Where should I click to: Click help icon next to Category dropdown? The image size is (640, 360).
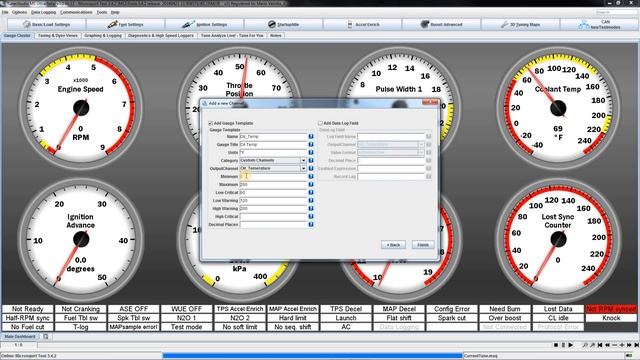311,160
